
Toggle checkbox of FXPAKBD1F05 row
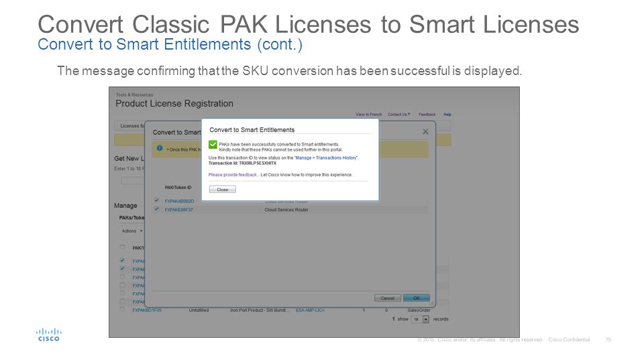[122, 310]
